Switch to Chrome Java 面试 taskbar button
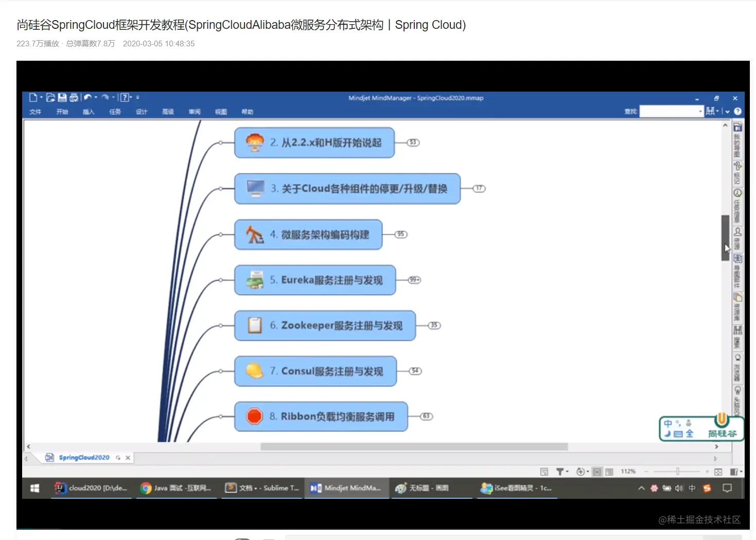 176,488
